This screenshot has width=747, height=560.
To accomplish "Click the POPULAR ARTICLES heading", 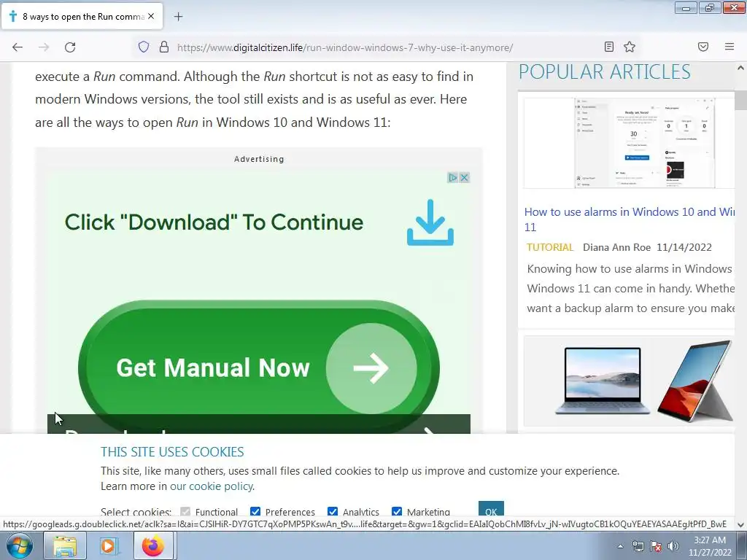I will pos(604,72).
